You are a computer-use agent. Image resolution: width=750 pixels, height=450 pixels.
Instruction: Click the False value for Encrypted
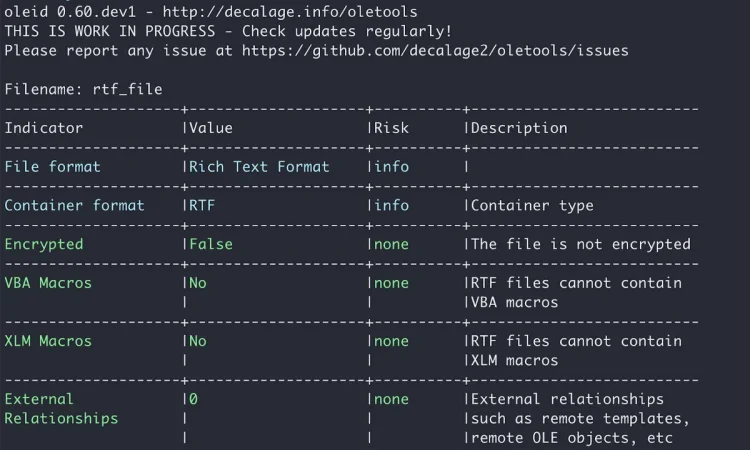pyautogui.click(x=211, y=244)
